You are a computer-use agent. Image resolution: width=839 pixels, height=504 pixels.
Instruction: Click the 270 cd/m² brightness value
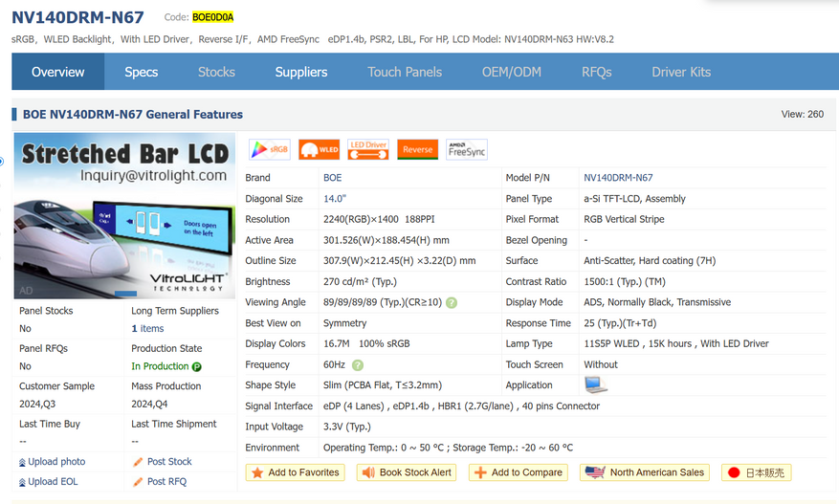[360, 282]
